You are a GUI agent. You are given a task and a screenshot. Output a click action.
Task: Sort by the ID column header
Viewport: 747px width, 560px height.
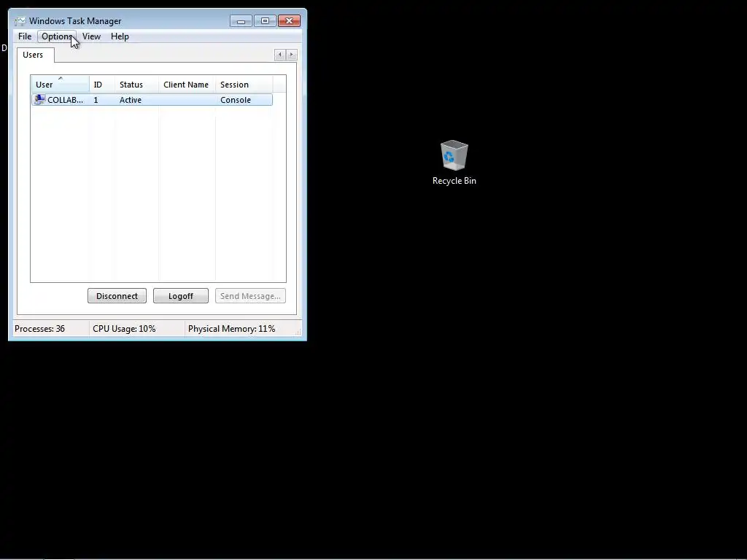pyautogui.click(x=102, y=85)
